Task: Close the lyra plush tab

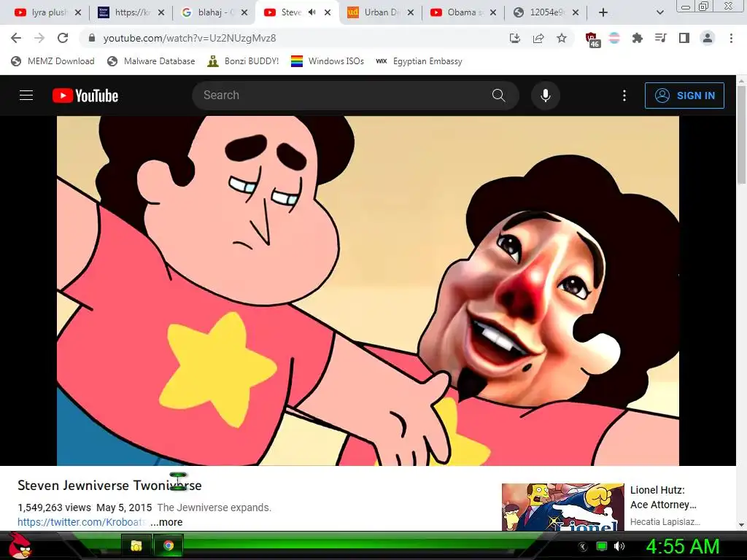Action: click(x=78, y=12)
